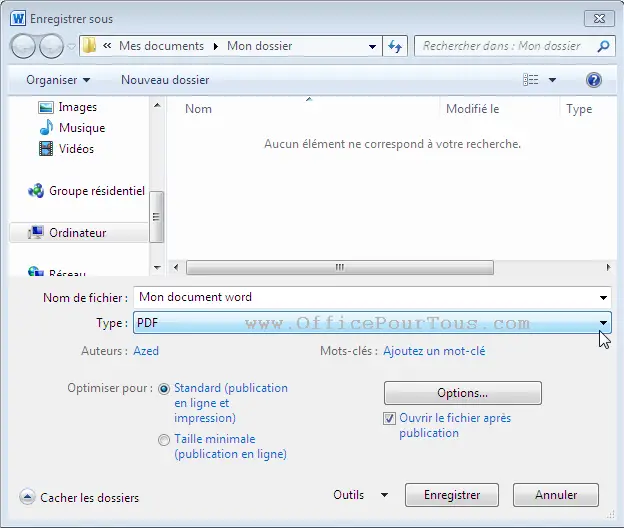Open the view options dropdown arrow

[x=552, y=80]
